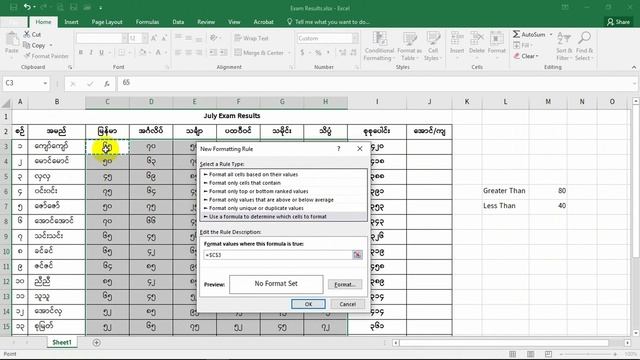Click the Fill icon in Editing group
Image resolution: width=640 pixels, height=360 pixels.
(517, 45)
